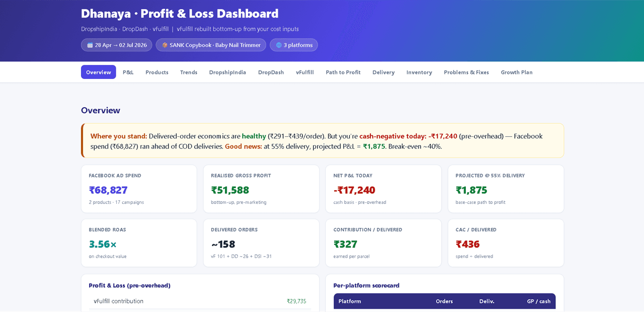Image resolution: width=644 pixels, height=312 pixels.
Task: Click the Profit & Loss (pre-overhead) heading
Action: point(129,285)
